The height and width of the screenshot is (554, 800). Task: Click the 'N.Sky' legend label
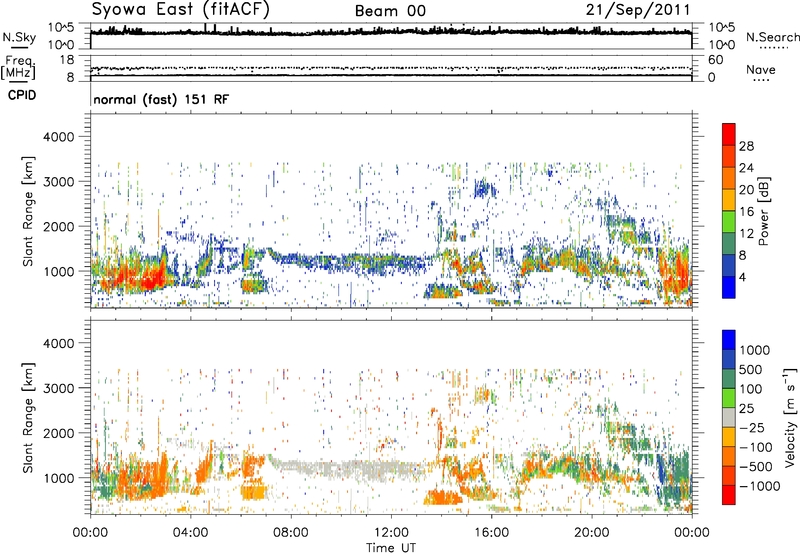[19, 37]
